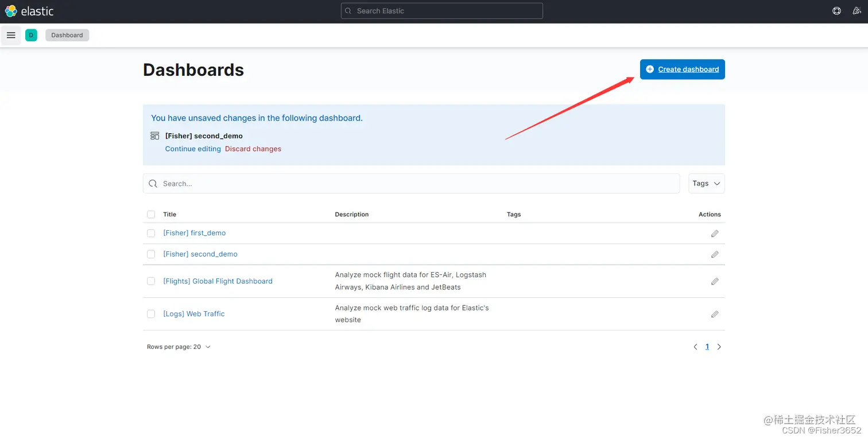
Task: Edit Global Flight Dashboard via pencil icon
Action: coord(715,281)
